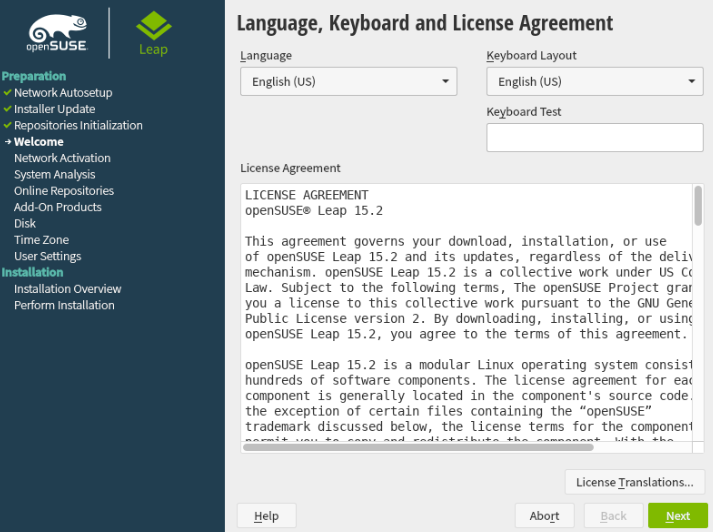Screen dimensions: 713x532
Task: Click the arrow marker beside Welcome
Action: [x=8, y=141]
